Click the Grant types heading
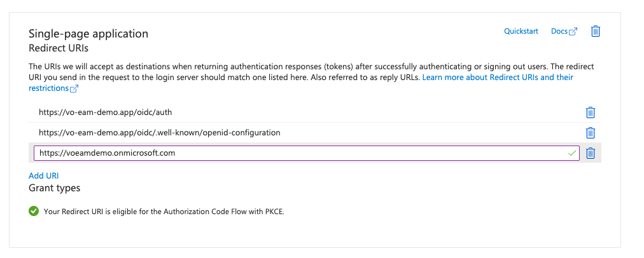The width and height of the screenshot is (644, 258). click(x=54, y=188)
